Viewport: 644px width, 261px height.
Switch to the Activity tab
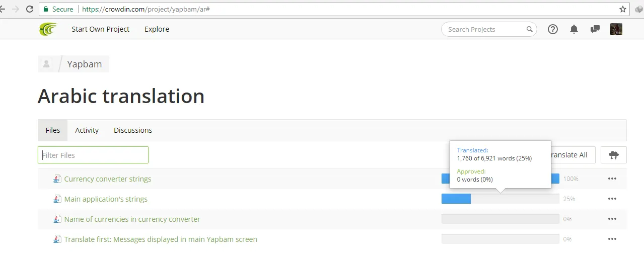click(x=87, y=130)
